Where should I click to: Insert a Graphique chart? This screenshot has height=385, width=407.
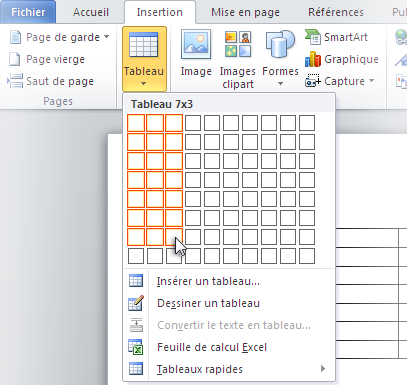click(342, 59)
